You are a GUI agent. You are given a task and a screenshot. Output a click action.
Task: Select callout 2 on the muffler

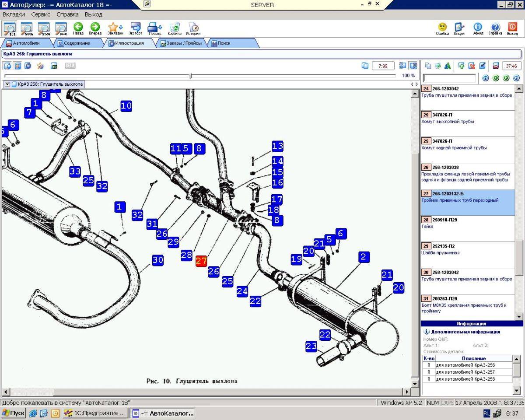click(x=364, y=257)
